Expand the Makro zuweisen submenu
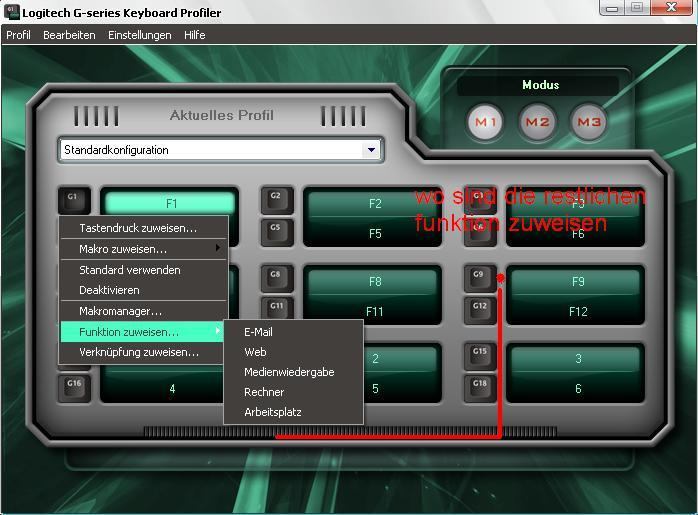This screenshot has width=698, height=515. click(x=144, y=249)
